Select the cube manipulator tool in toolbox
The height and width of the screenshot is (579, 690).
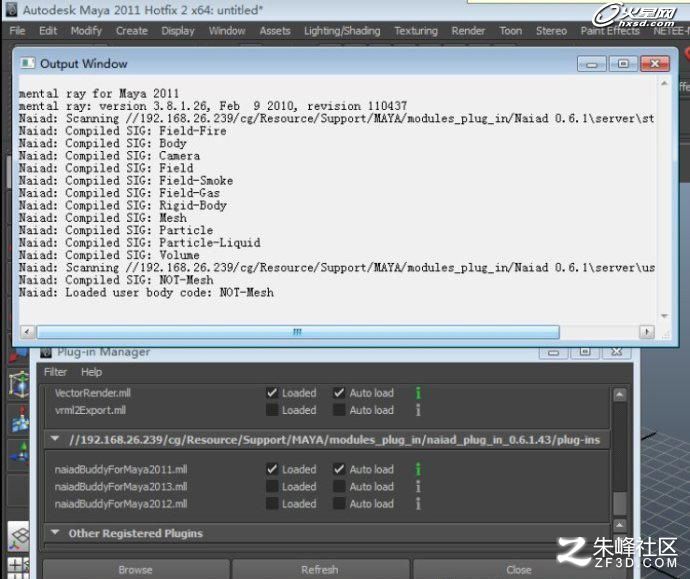click(19, 384)
